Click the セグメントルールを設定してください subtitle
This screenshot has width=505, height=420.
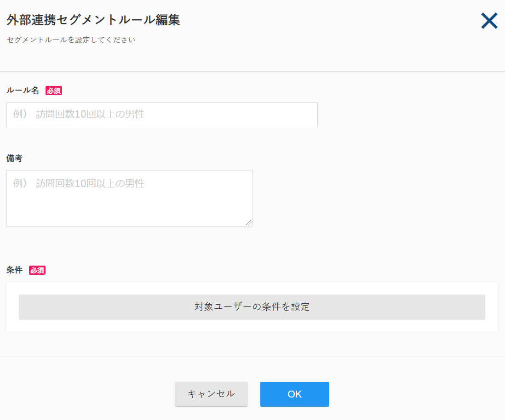(71, 40)
